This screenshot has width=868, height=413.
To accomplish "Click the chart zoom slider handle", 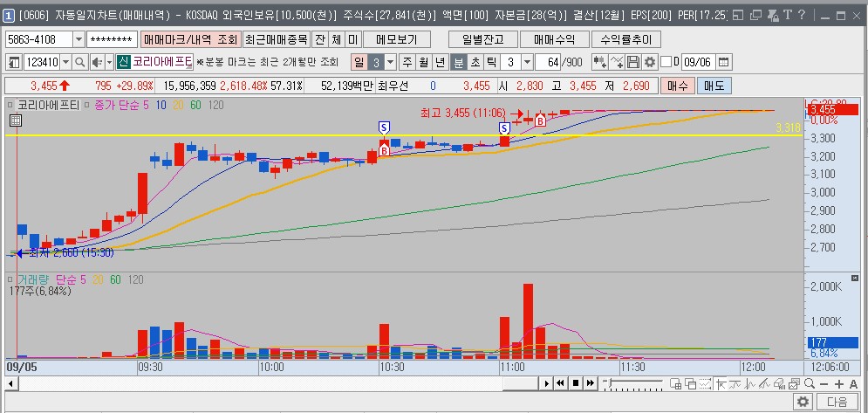I will 610,382.
